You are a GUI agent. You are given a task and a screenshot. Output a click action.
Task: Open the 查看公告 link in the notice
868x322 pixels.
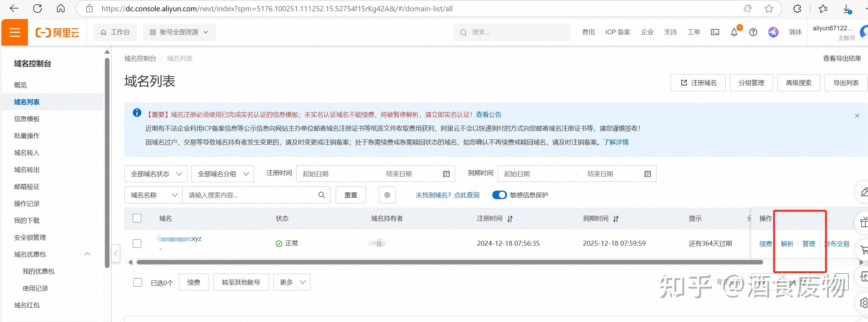click(488, 114)
